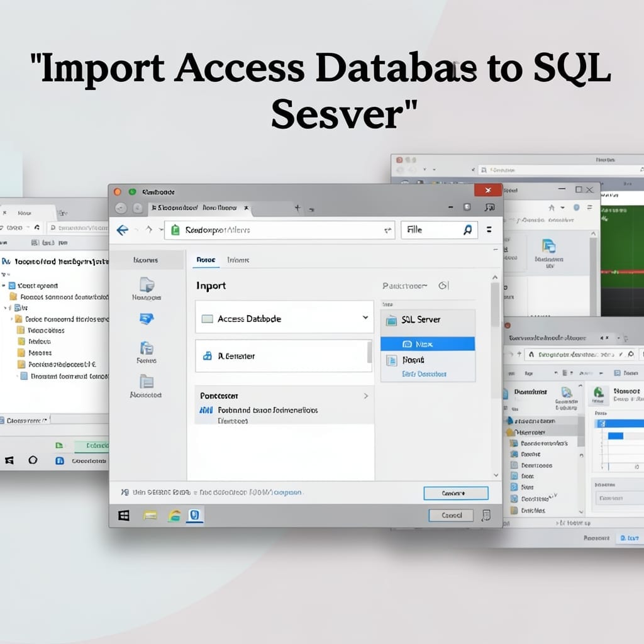Viewport: 644px width, 644px height.
Task: Open the Access Databode dropdown
Action: [365, 318]
